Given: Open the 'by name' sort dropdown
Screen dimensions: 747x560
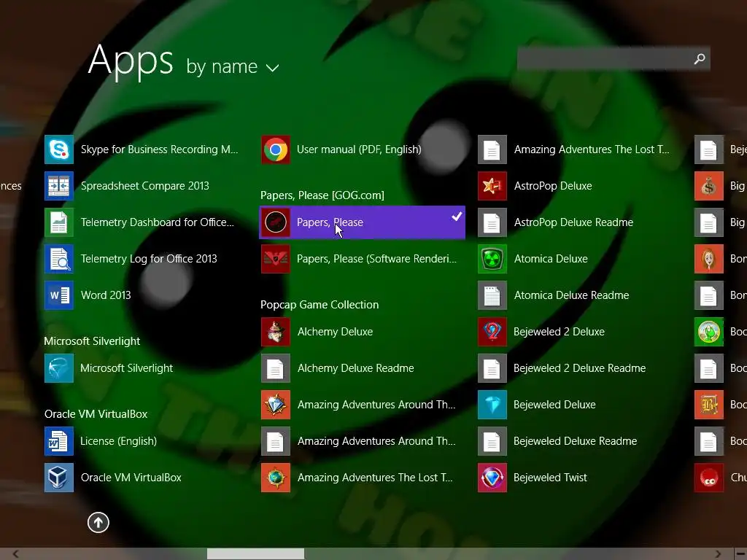Looking at the screenshot, I should tap(233, 66).
